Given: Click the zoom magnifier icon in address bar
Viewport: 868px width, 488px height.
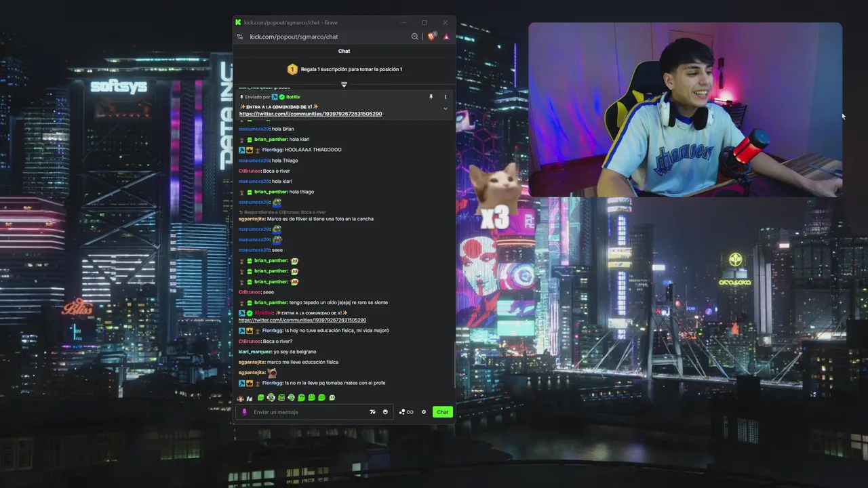Looking at the screenshot, I should pos(415,37).
